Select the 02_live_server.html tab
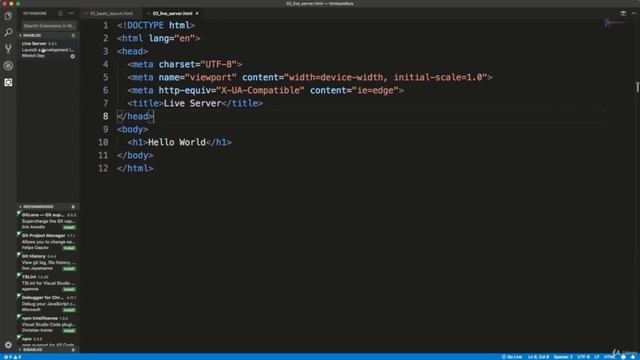This screenshot has height=360, width=640. tap(172, 13)
